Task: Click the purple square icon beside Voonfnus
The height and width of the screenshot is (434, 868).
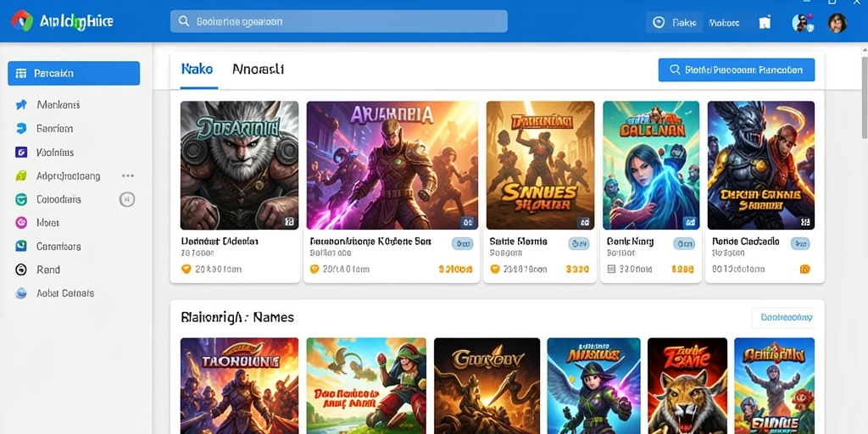Action: pyautogui.click(x=21, y=153)
